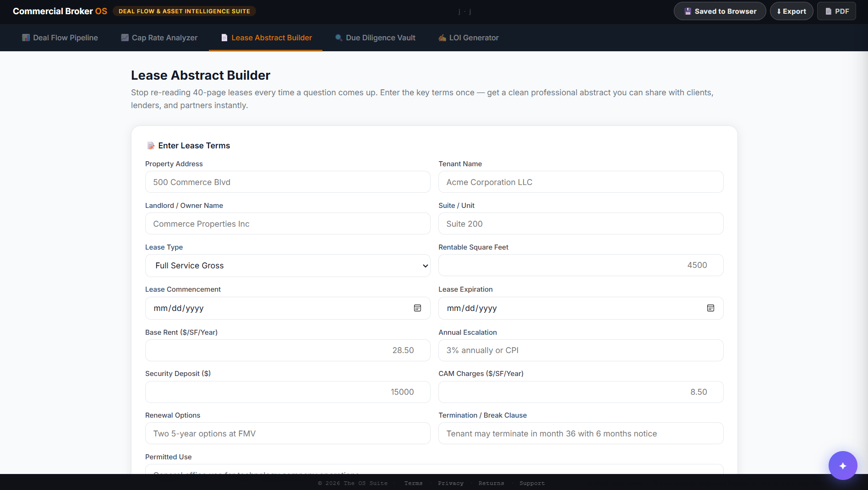Viewport: 868px width, 490px height.
Task: Click the Security Deposit ($) label
Action: pyautogui.click(x=178, y=374)
